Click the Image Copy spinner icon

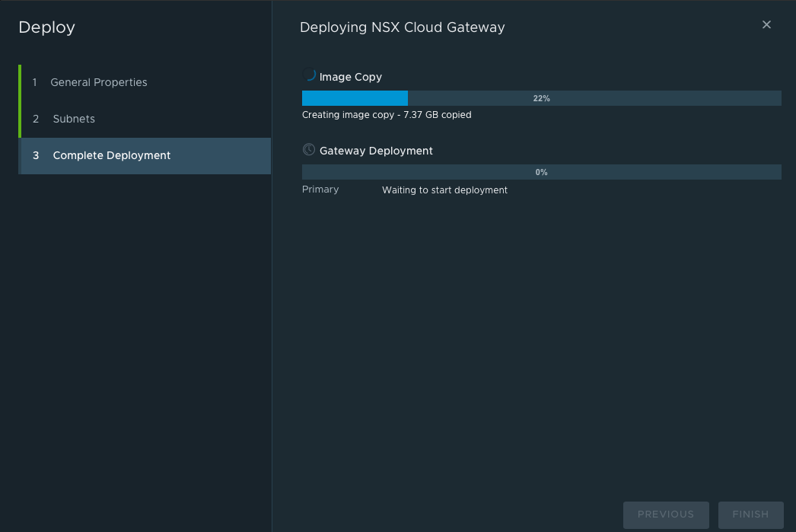pyautogui.click(x=309, y=75)
